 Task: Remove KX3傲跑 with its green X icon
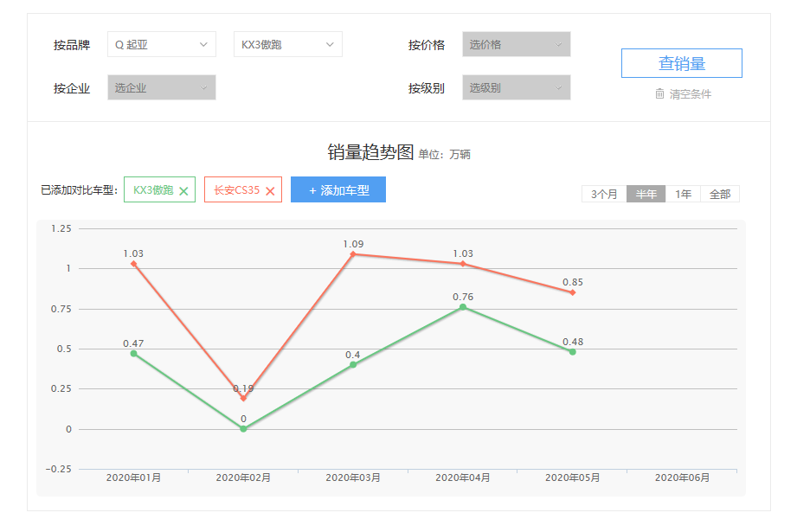pos(183,191)
